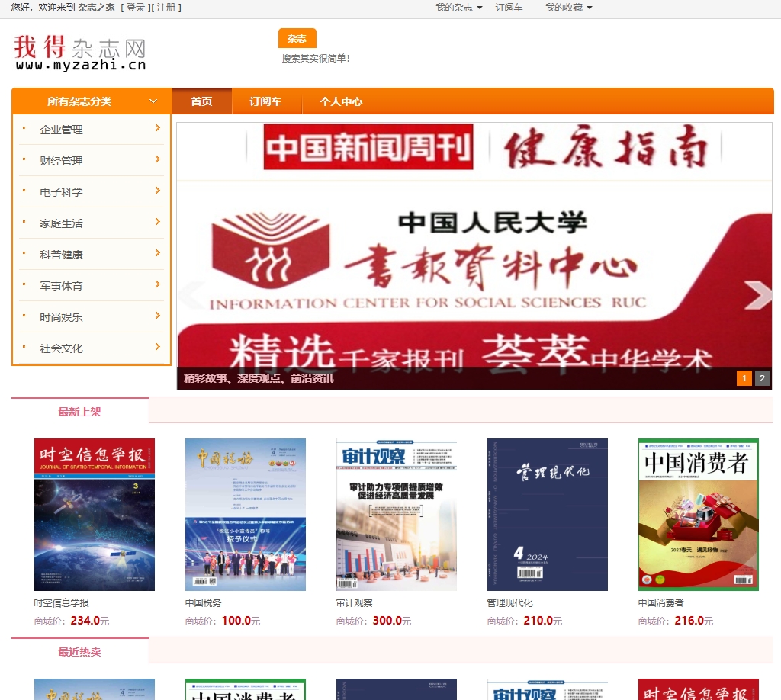Click the 最新上架 section tab
This screenshot has height=700, width=781.
tap(79, 412)
